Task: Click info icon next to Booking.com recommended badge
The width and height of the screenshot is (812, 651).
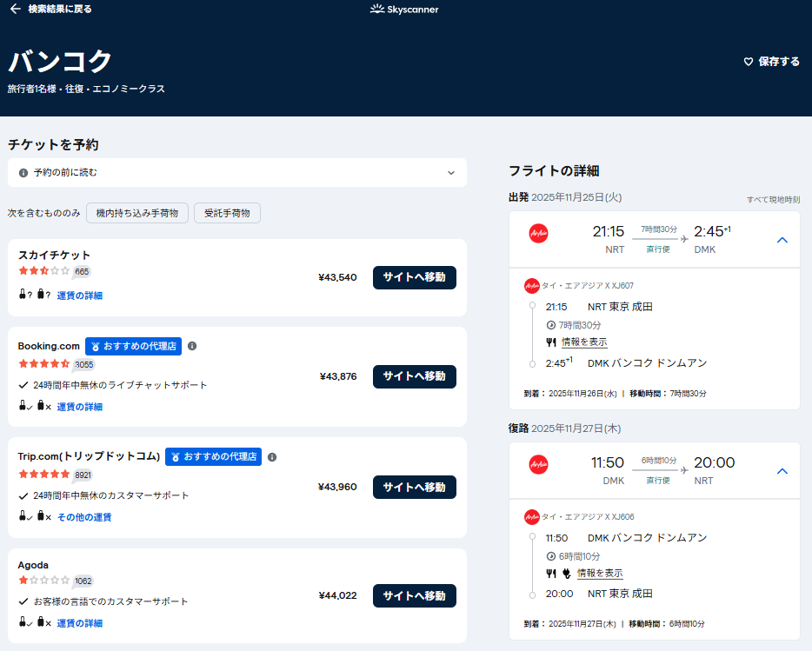Action: (192, 346)
